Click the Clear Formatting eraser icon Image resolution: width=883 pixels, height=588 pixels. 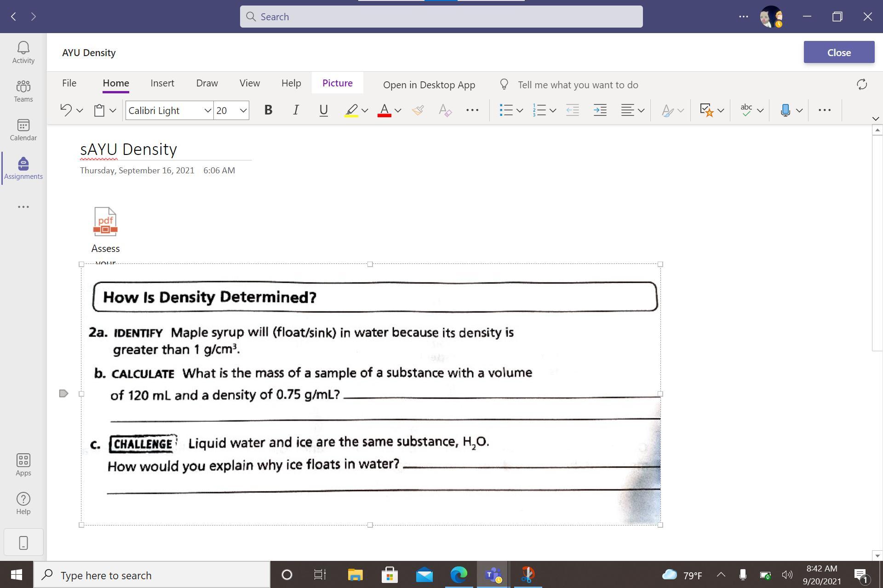(x=445, y=110)
